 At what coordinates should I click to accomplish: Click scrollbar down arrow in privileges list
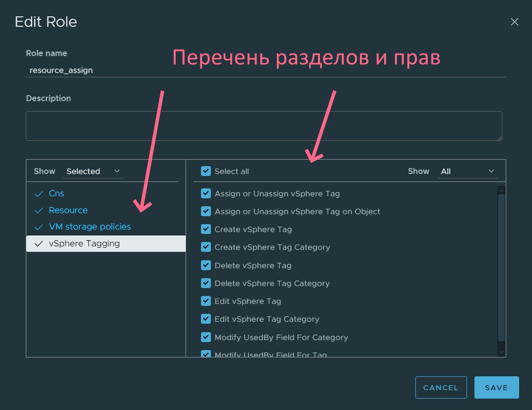[501, 352]
